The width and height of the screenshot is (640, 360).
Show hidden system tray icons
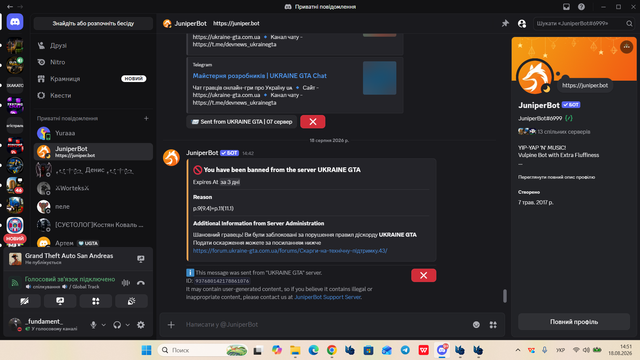click(518, 350)
